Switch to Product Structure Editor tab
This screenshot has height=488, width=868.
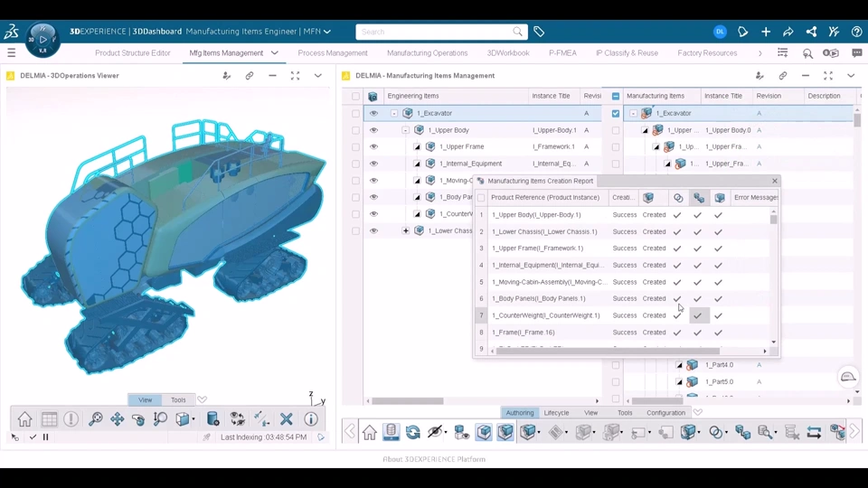[132, 53]
